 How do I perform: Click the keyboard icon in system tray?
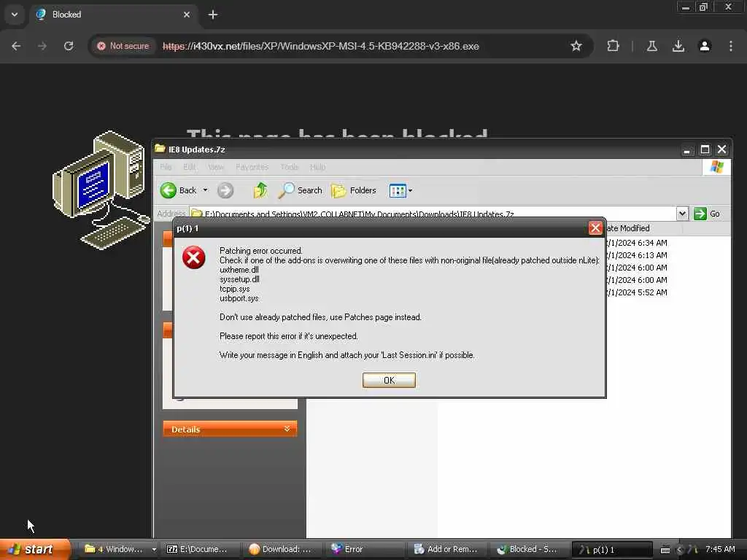(665, 550)
